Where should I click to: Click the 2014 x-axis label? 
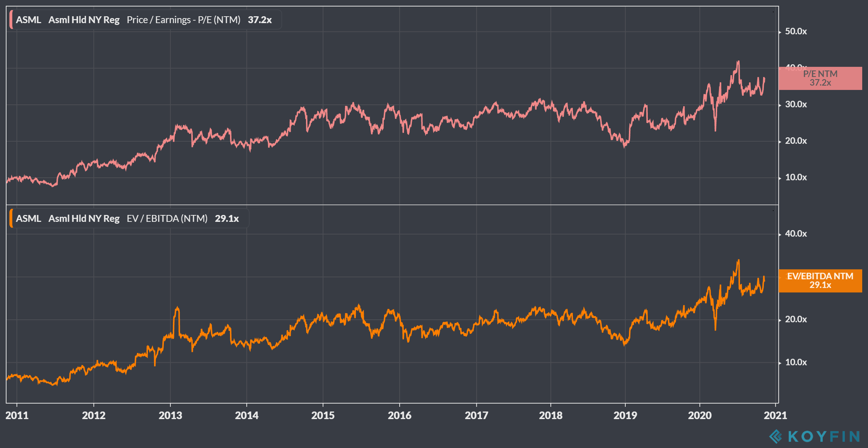[247, 415]
